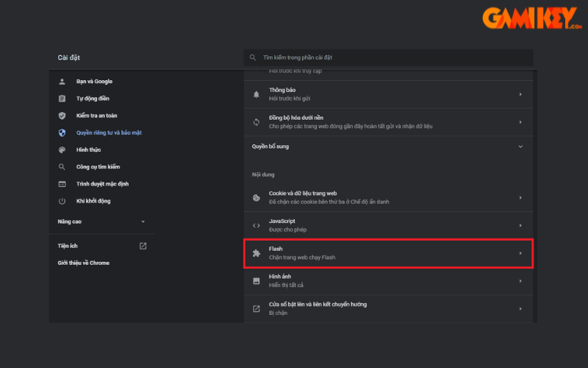
Task: Expand the Nâng cao section arrow
Action: pos(143,222)
